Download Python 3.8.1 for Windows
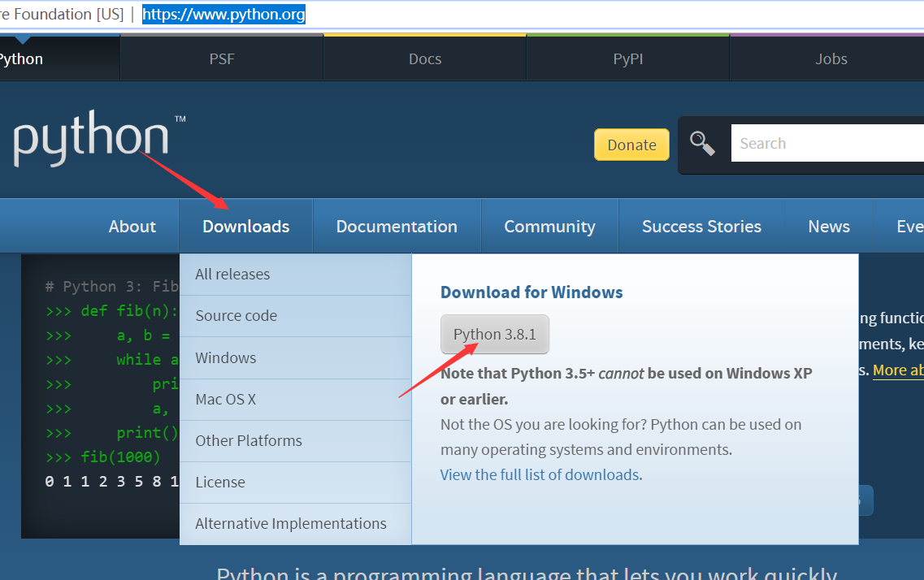 tap(495, 335)
